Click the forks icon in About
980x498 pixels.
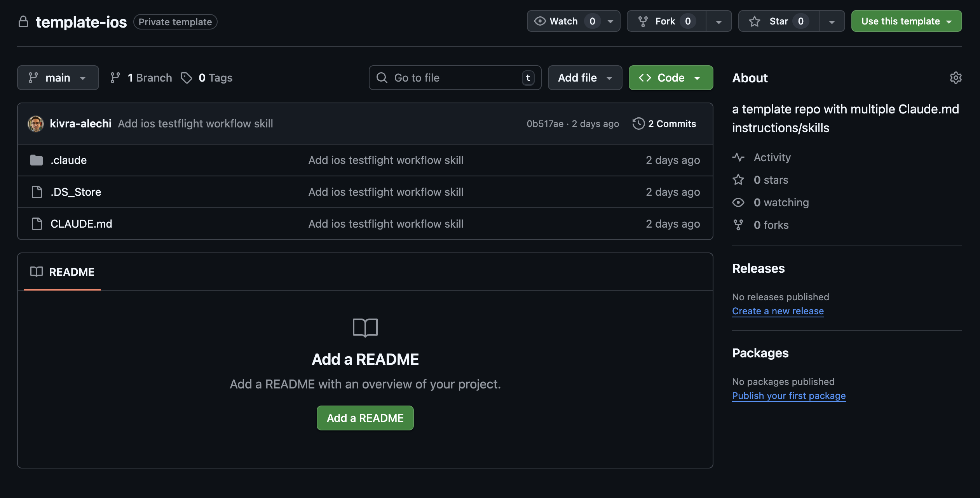pos(738,225)
